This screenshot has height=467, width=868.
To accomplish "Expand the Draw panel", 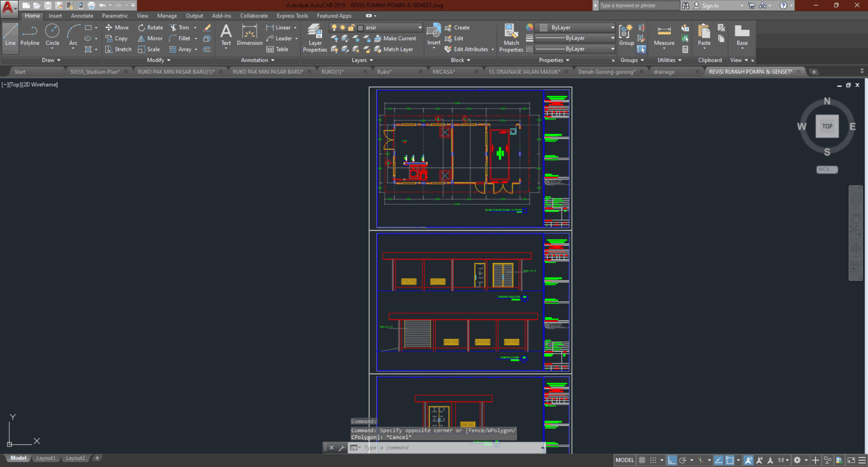I will pos(50,60).
